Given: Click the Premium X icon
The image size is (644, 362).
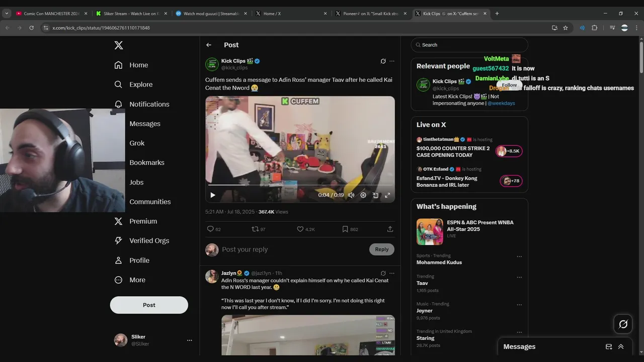Looking at the screenshot, I should point(118,221).
